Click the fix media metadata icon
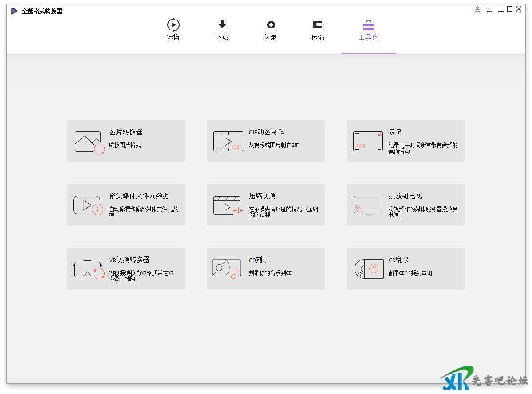Screen dimensions: 532x394 [x=88, y=205]
